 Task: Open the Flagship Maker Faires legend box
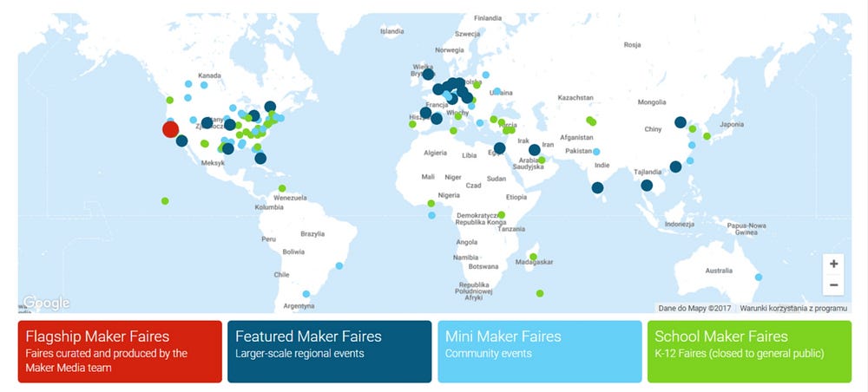(x=120, y=351)
